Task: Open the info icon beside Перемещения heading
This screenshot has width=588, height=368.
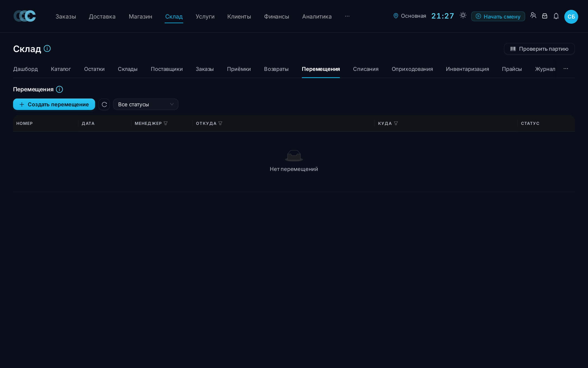Action: coord(59,89)
